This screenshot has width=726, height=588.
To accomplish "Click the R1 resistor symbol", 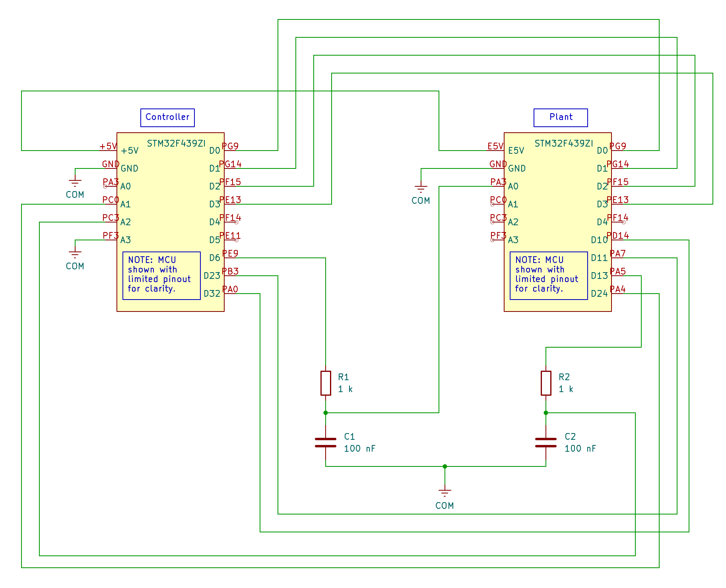I will pyautogui.click(x=326, y=383).
